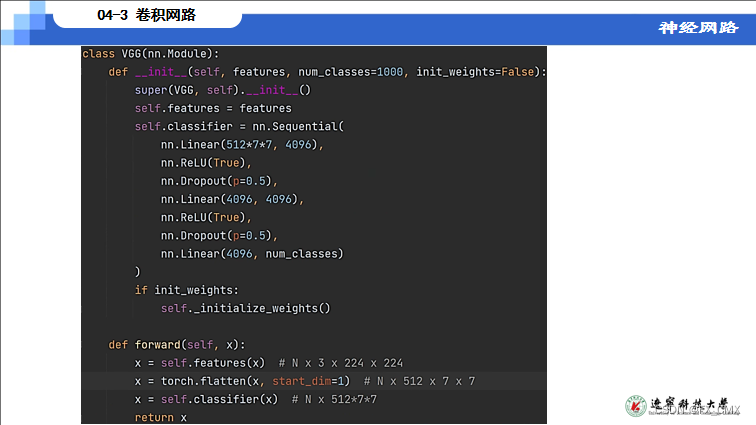The image size is (756, 425).
Task: Click the 'if init_weights:' line
Action: point(187,290)
